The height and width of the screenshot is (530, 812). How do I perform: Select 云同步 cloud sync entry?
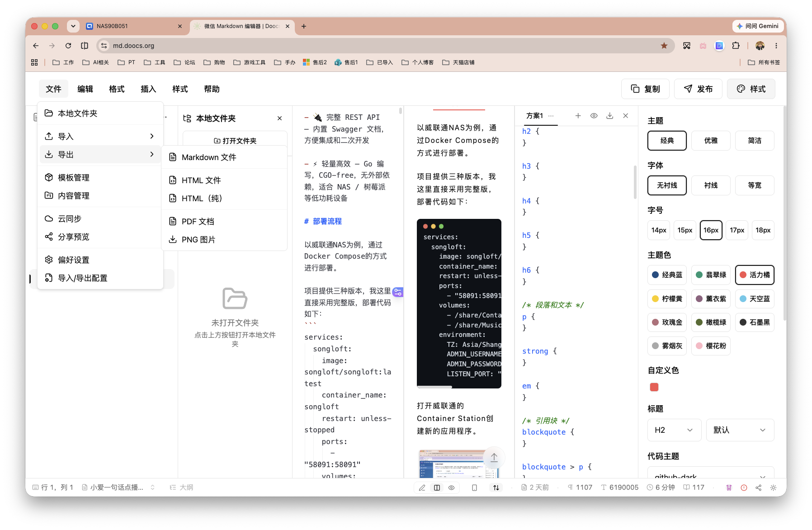tap(100, 218)
